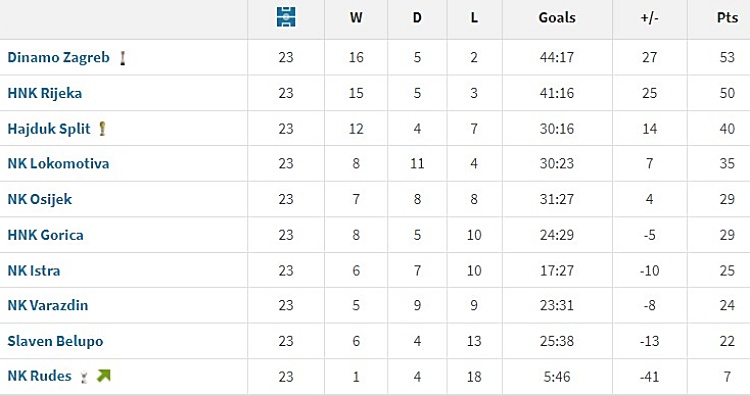Click the matches played pitch icon header
The width and height of the screenshot is (750, 396).
pyautogui.click(x=286, y=17)
